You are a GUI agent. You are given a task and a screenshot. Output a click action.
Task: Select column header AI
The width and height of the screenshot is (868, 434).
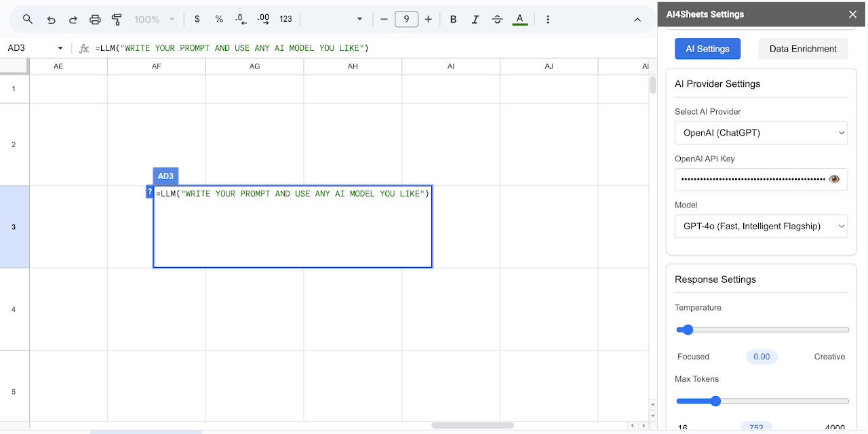coord(451,66)
